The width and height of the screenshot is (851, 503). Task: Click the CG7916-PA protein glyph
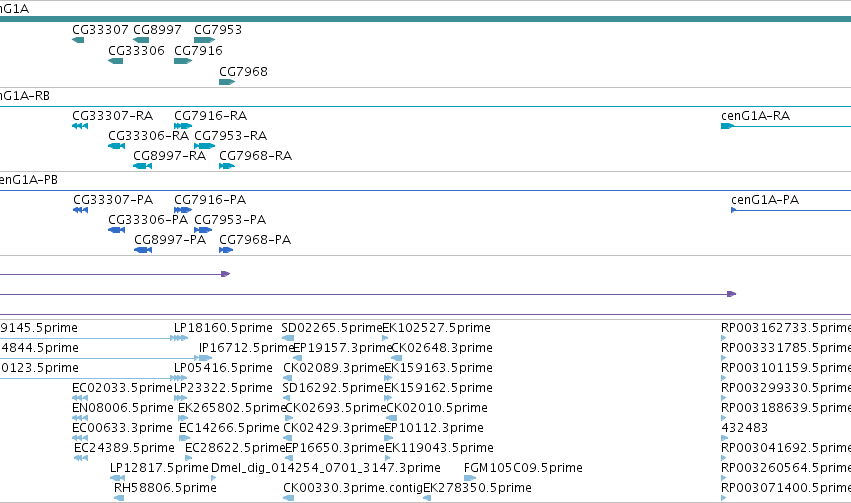pos(183,210)
